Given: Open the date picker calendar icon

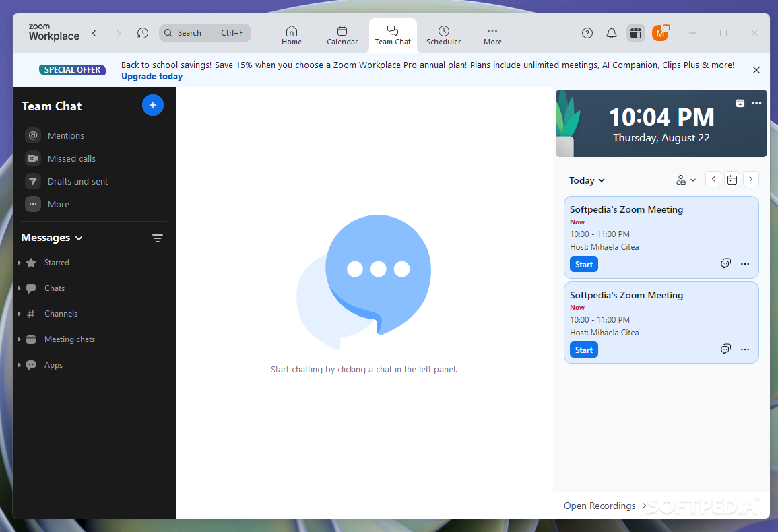Looking at the screenshot, I should 732,179.
